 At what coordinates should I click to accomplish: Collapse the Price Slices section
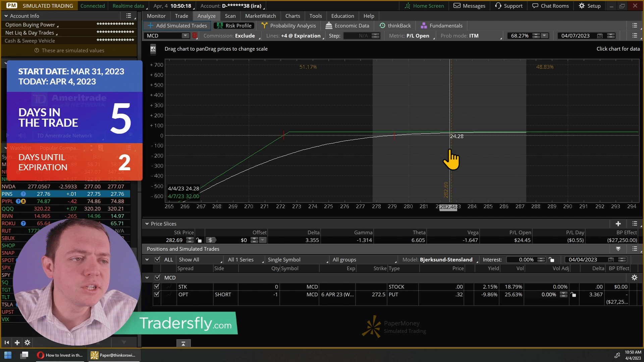[147, 224]
